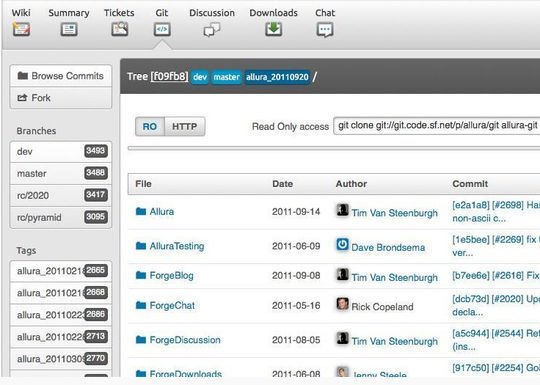Open the Summary icon
Viewport: 540px width, 385px height.
(x=69, y=29)
